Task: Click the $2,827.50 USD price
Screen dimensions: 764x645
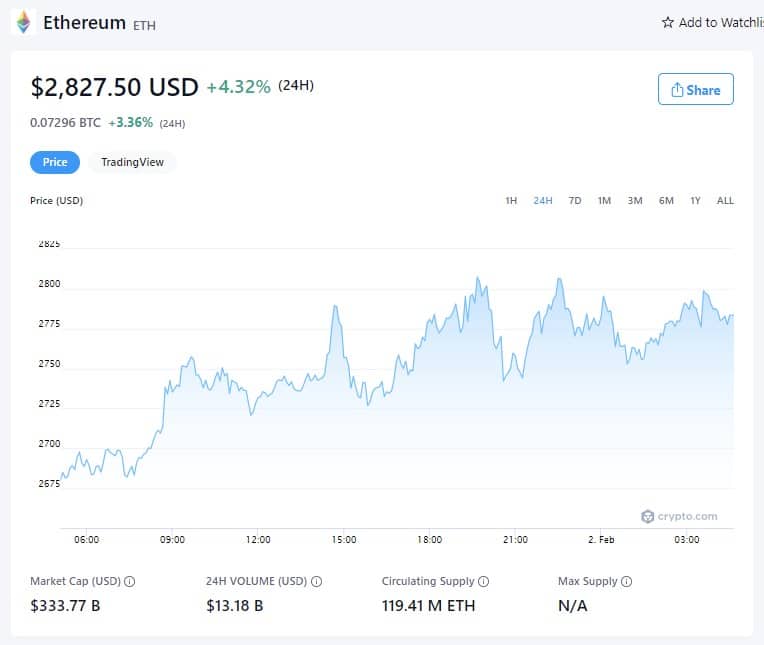Action: (x=115, y=87)
